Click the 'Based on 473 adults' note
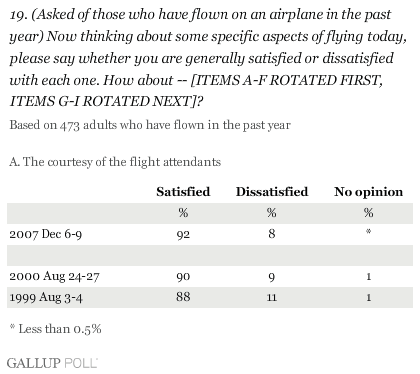The width and height of the screenshot is (420, 374). coord(150,125)
